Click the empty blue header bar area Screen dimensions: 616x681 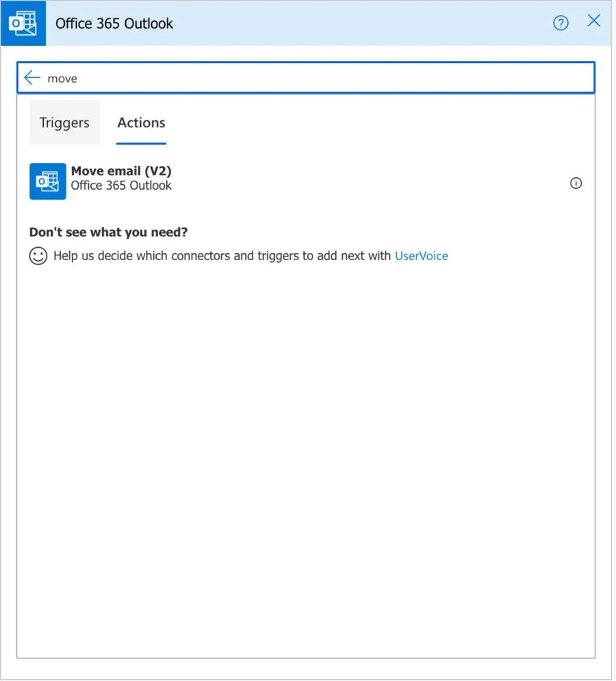coord(363,23)
